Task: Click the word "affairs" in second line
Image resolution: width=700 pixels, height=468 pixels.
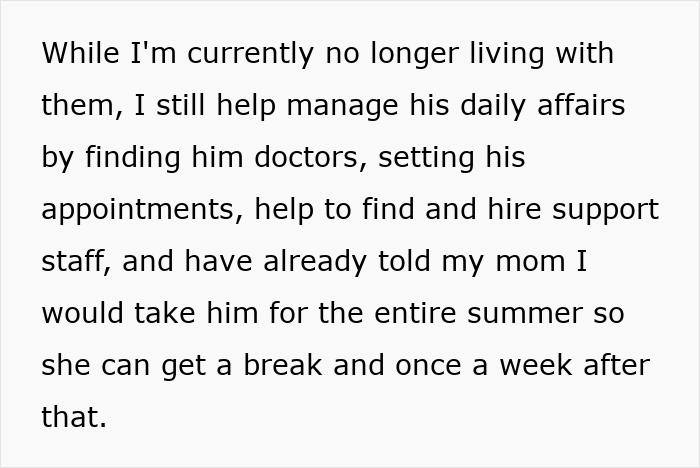Action: coord(583,105)
